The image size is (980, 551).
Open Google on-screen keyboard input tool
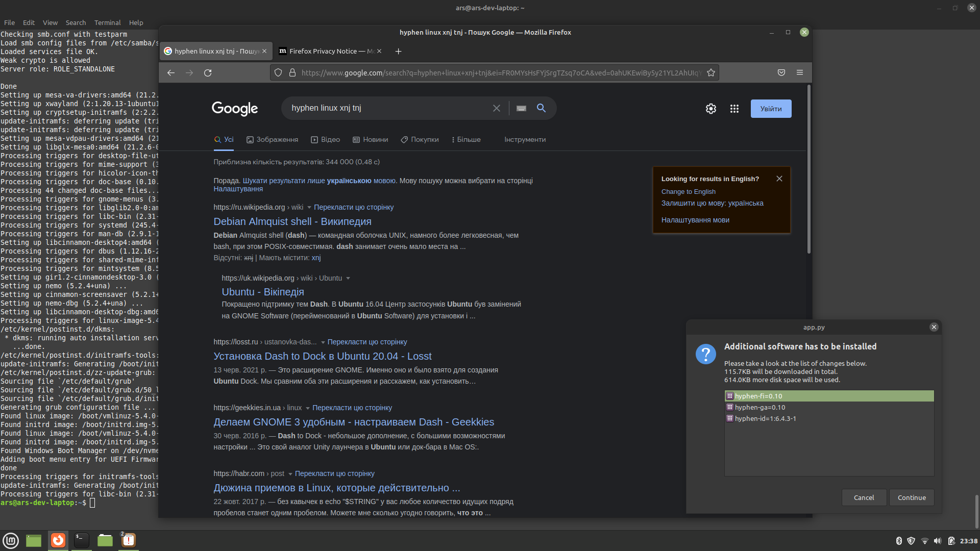tap(521, 108)
